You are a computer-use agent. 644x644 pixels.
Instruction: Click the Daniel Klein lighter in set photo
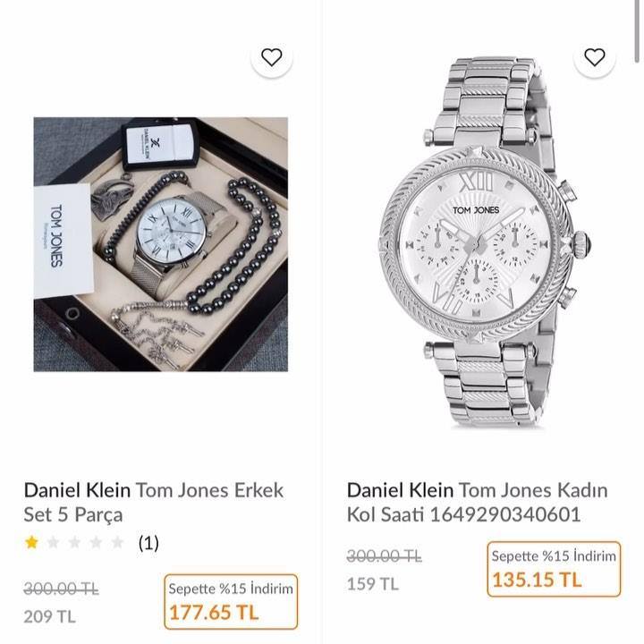(x=160, y=146)
